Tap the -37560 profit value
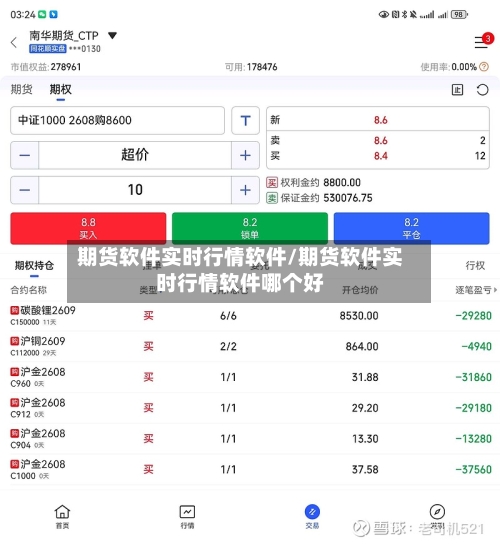Screen dimensions: 500x544 tap(473, 469)
